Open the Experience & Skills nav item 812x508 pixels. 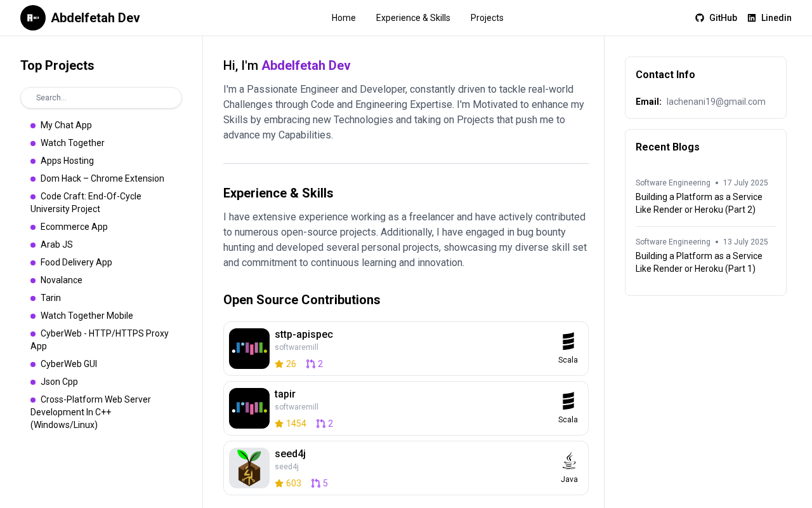pos(413,18)
